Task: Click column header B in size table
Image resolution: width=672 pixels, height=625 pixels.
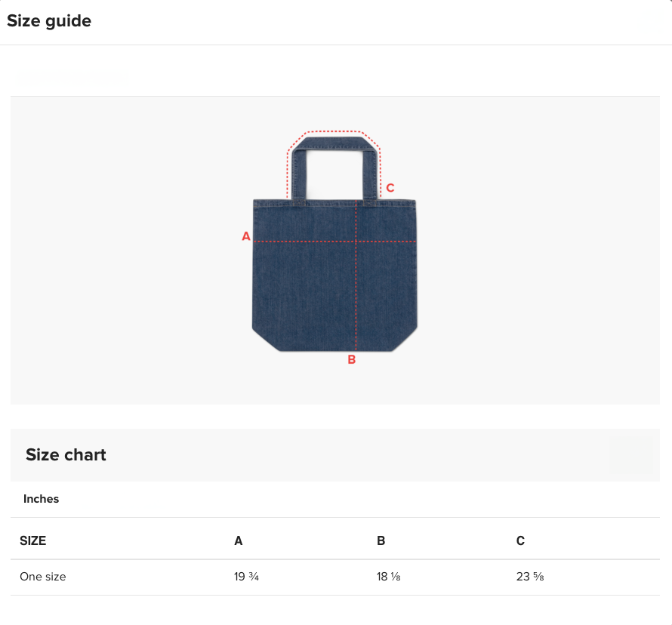Action: pyautogui.click(x=381, y=540)
